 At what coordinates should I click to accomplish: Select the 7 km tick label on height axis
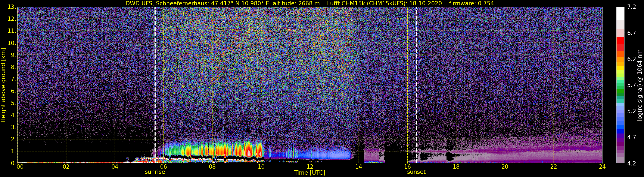tap(13, 79)
